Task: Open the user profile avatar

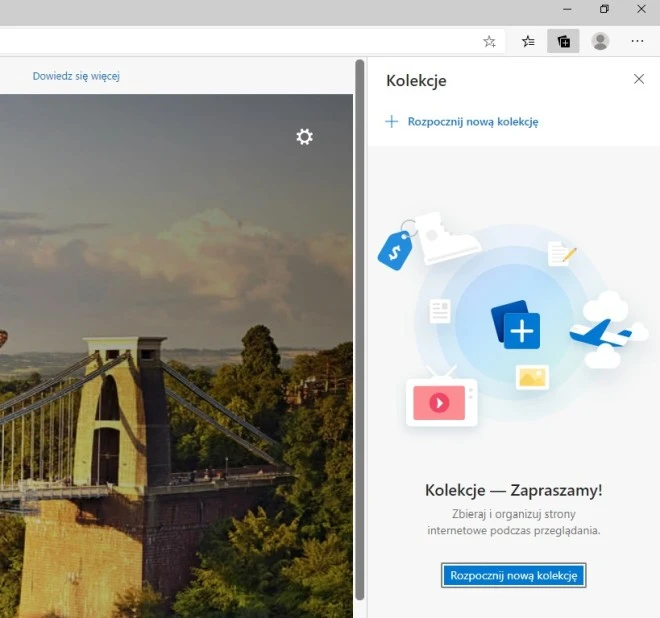Action: [x=600, y=41]
